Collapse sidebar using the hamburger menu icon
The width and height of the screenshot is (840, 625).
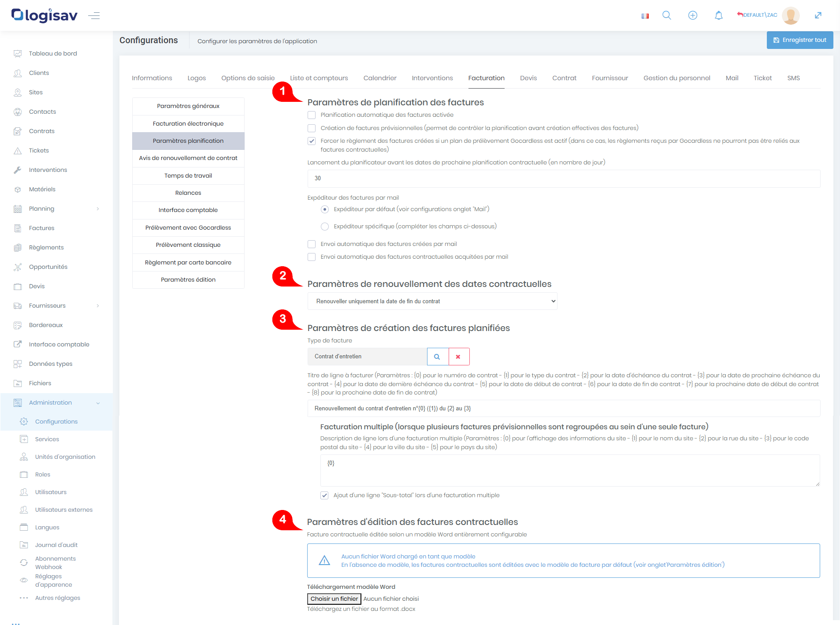pos(94,16)
